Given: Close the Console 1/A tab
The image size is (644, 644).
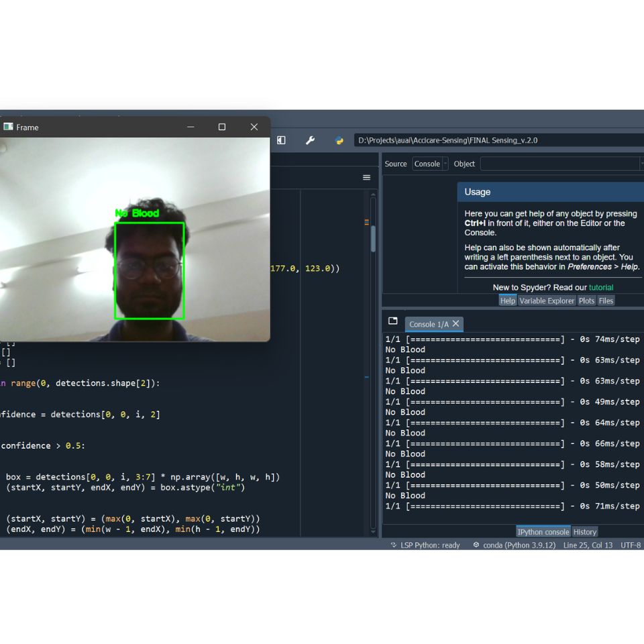Looking at the screenshot, I should pyautogui.click(x=456, y=324).
